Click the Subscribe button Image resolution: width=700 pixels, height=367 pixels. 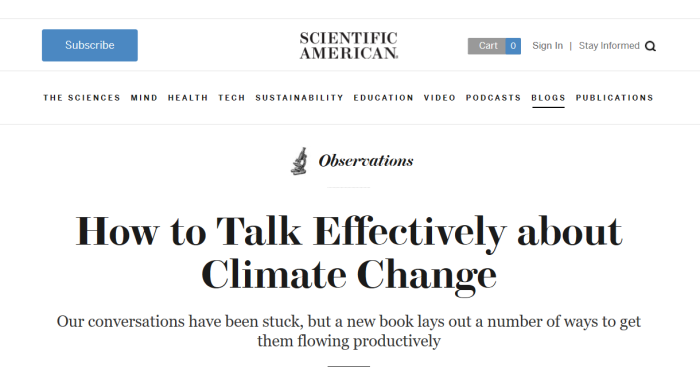(x=90, y=45)
